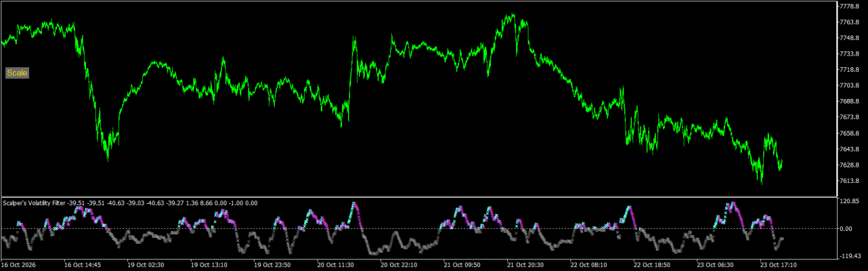868x271 pixels.
Task: Click the 7643.8 price axis label
Action: click(x=849, y=149)
